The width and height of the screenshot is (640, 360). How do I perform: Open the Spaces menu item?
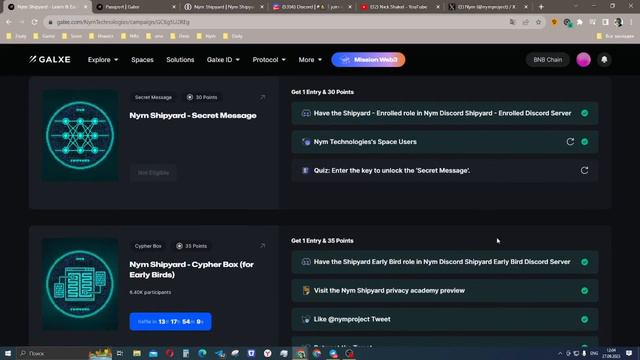pos(142,60)
